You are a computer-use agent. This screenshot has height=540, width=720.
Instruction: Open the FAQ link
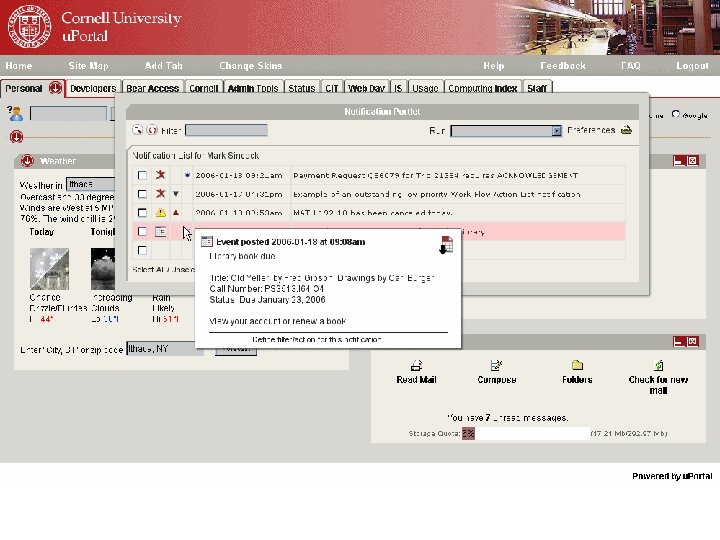click(630, 66)
